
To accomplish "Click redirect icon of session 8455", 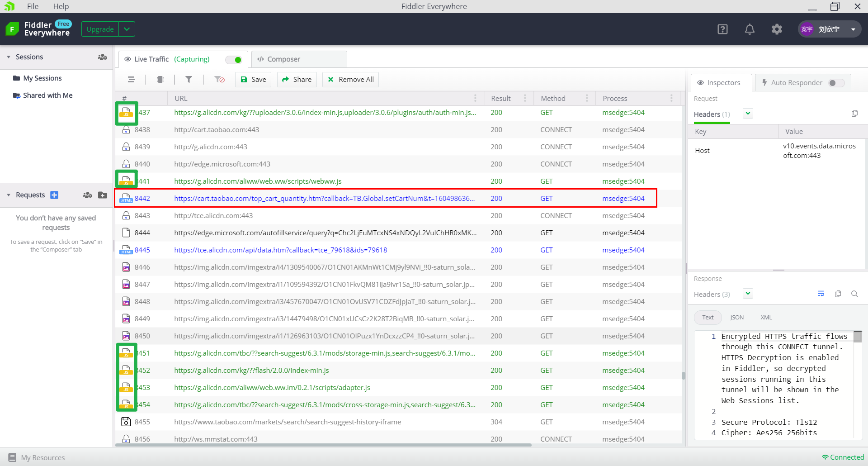I will 126,422.
